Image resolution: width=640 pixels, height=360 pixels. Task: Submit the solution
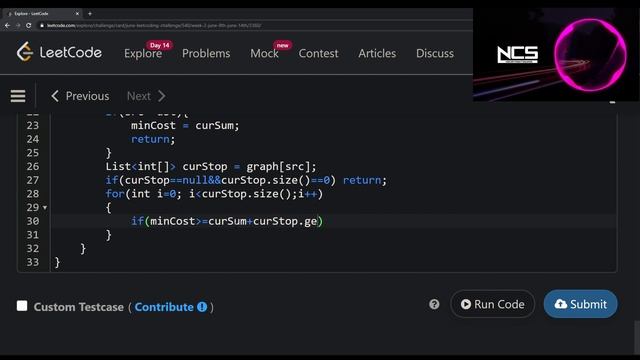(x=580, y=304)
